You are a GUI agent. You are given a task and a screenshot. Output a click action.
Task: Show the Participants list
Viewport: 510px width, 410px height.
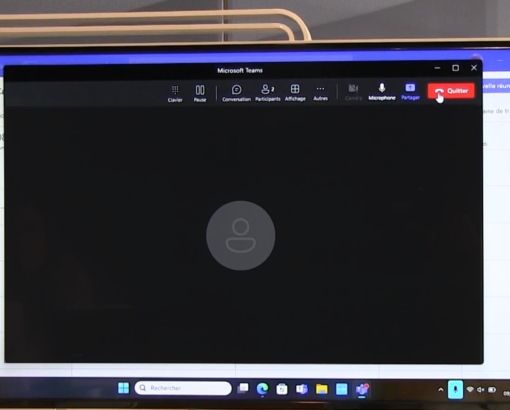point(268,93)
